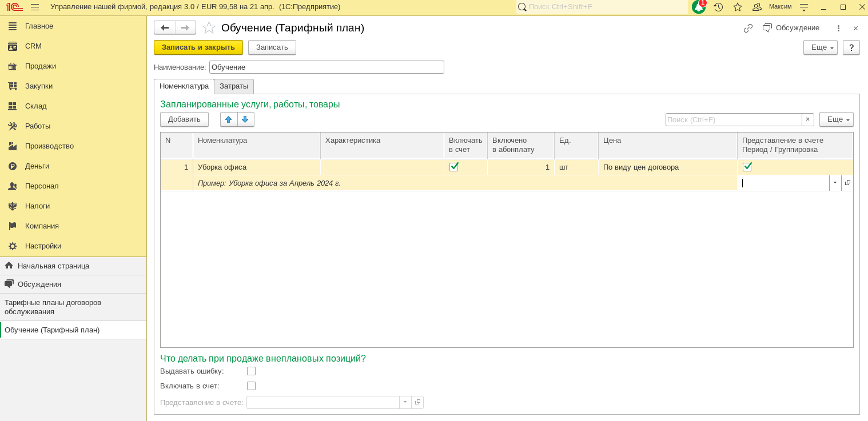This screenshot has width=868, height=421.
Task: Edit the Наименование field
Action: 327,67
